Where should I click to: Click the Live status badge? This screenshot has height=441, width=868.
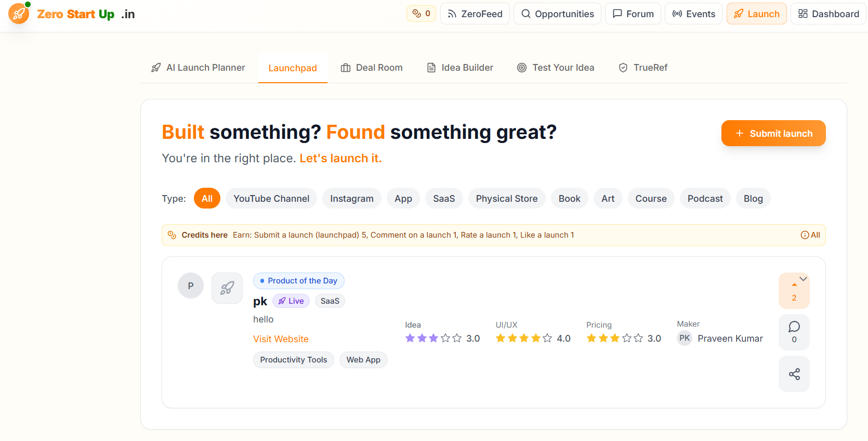tap(291, 301)
